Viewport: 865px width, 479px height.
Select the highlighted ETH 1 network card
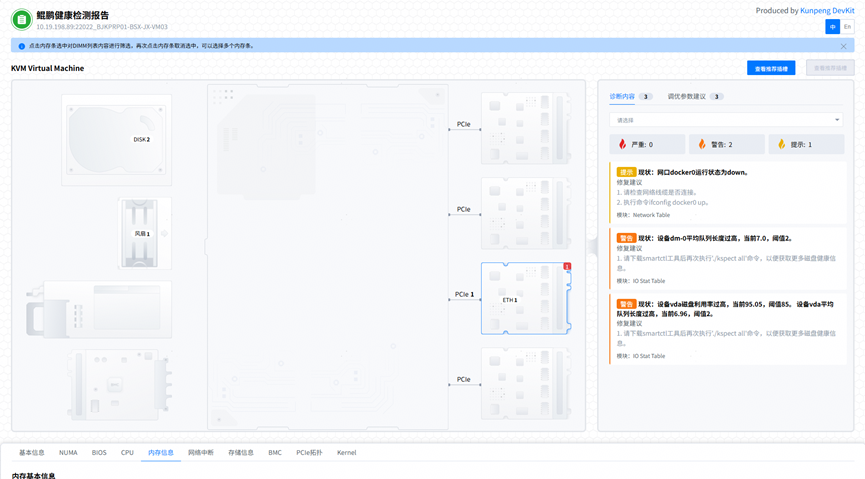tap(525, 299)
